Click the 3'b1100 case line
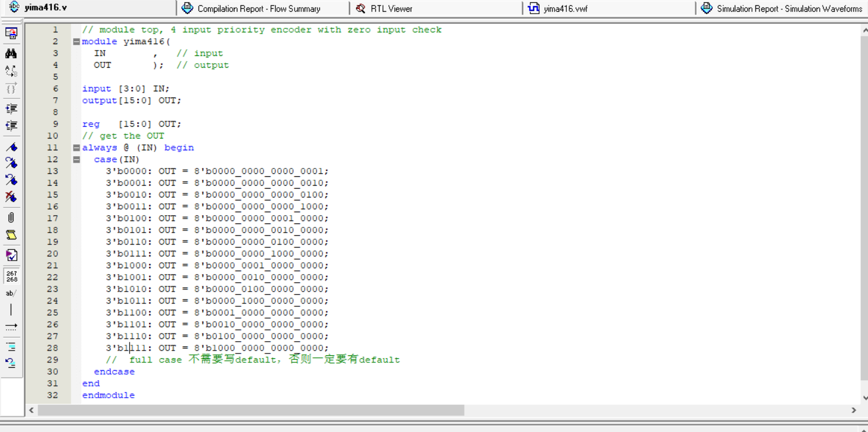 click(217, 312)
